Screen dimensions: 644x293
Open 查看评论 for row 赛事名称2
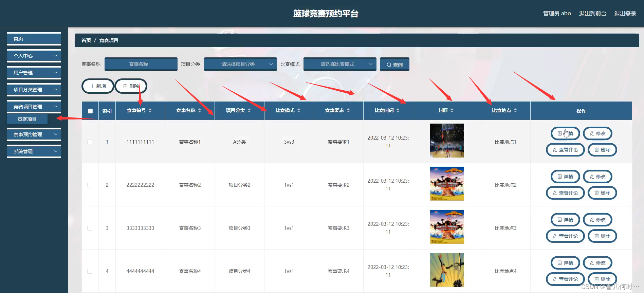pos(565,193)
